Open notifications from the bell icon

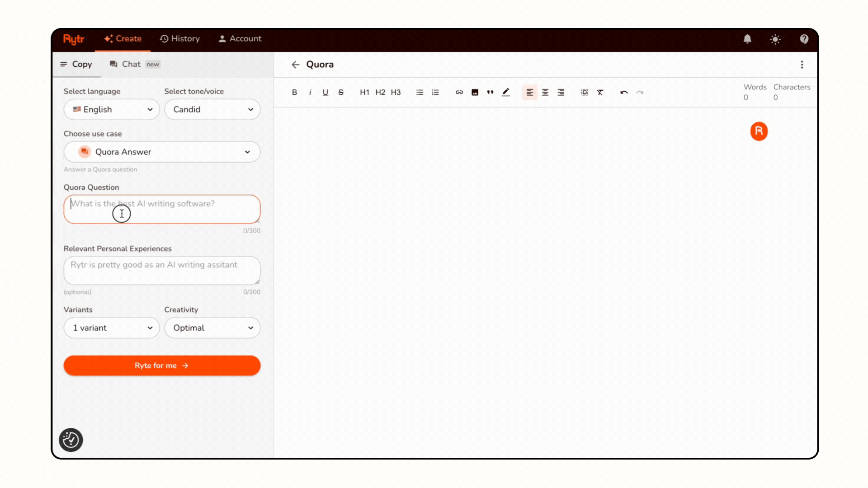pyautogui.click(x=747, y=39)
